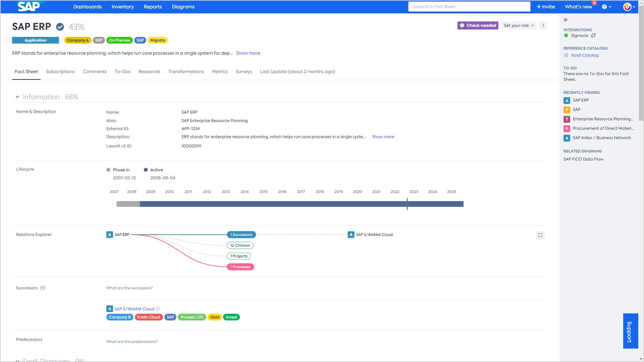The image size is (644, 362).
Task: Toggle the 12 Children relation node
Action: [x=240, y=245]
